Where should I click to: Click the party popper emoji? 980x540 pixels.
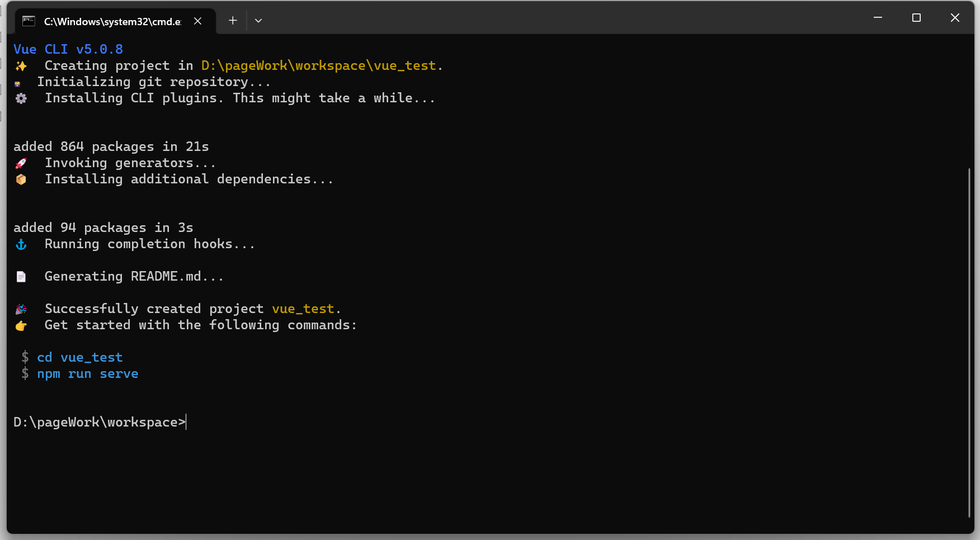point(21,309)
